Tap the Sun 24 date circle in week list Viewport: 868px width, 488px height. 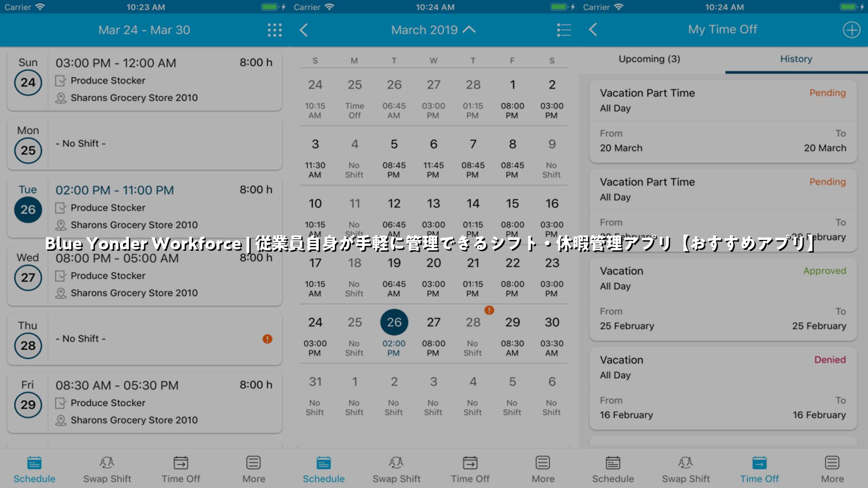[28, 83]
